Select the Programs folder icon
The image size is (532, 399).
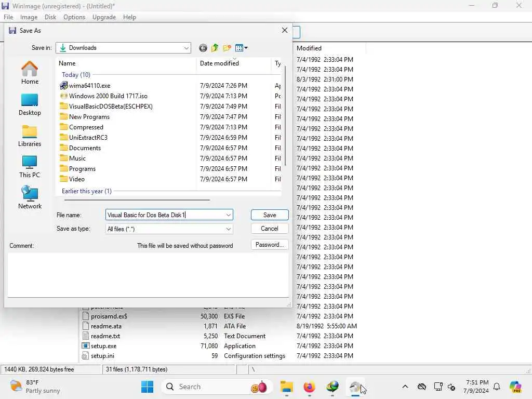coord(63,169)
